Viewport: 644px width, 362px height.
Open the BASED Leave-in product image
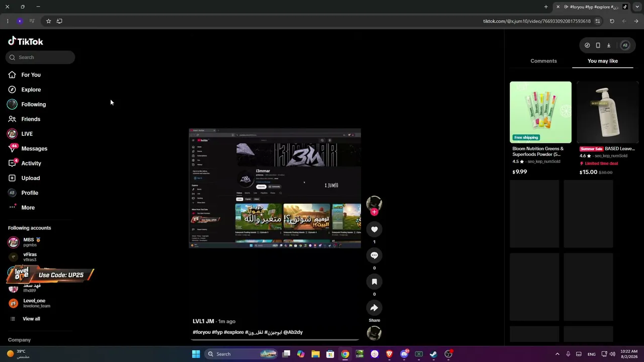(608, 112)
